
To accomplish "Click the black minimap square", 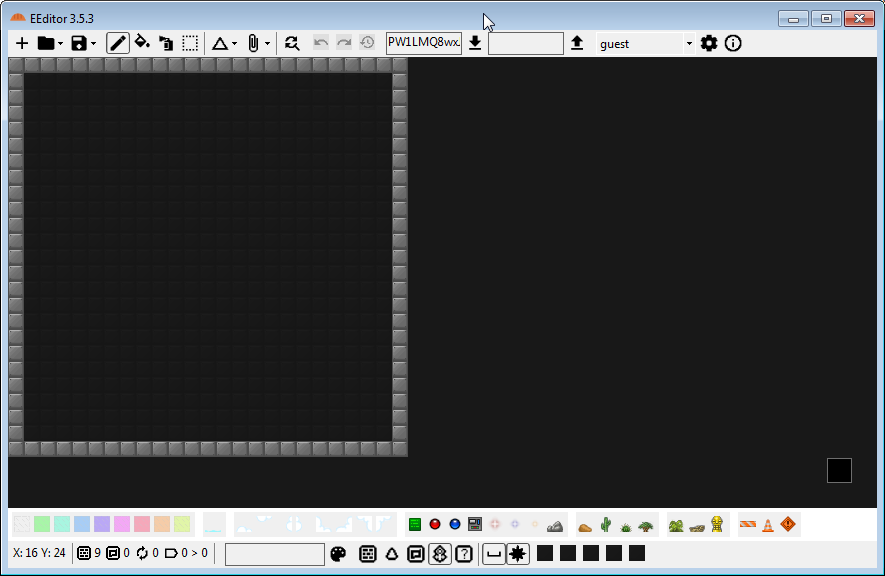I will [839, 471].
